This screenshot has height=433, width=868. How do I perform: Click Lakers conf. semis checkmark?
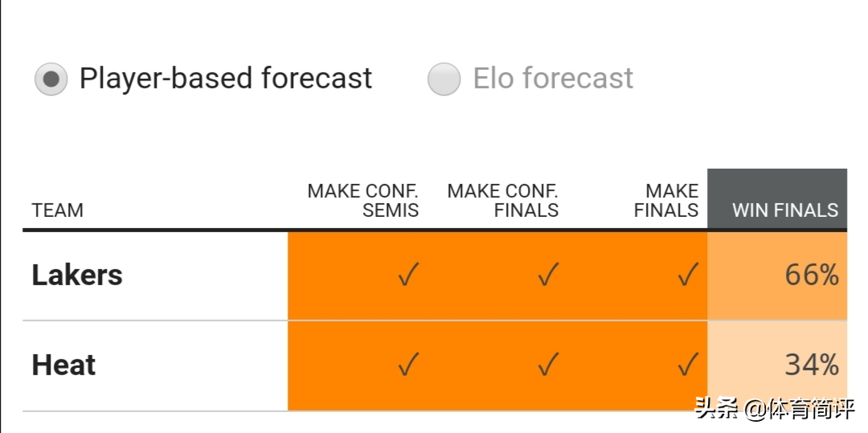(408, 276)
